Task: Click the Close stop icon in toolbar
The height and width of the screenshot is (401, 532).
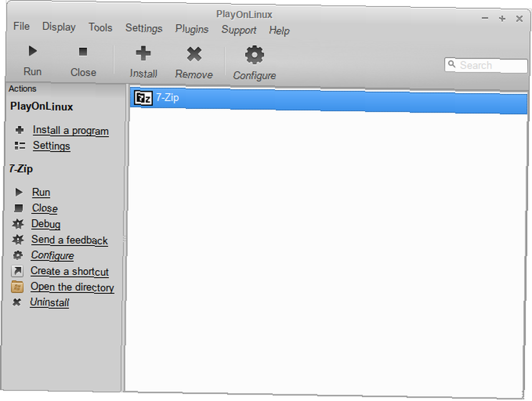Action: [x=83, y=52]
